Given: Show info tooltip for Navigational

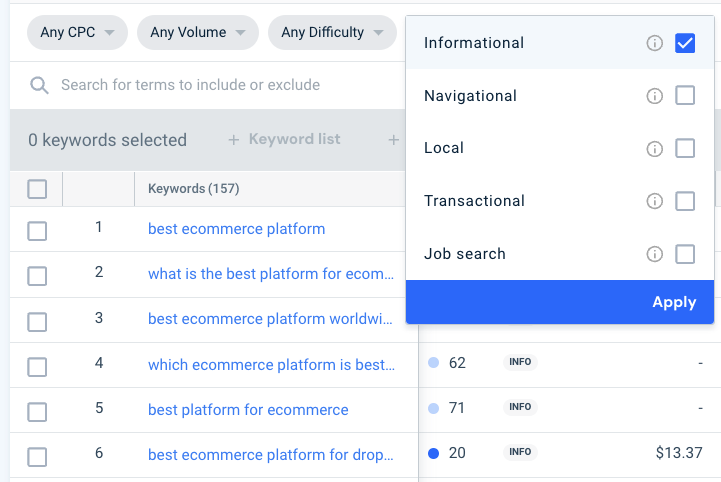Looking at the screenshot, I should [654, 96].
